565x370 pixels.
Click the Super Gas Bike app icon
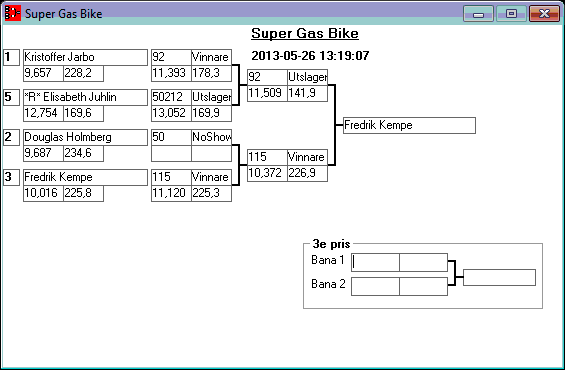tap(13, 13)
